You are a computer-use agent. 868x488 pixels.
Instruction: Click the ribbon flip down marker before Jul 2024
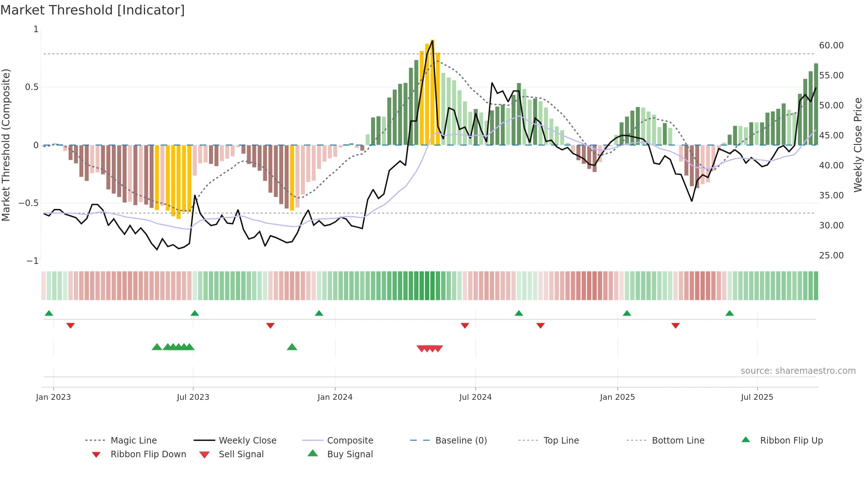coord(465,326)
